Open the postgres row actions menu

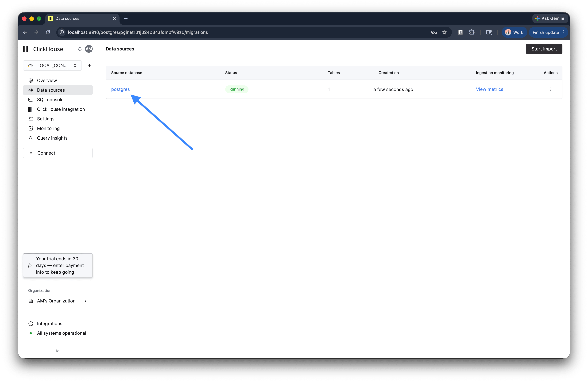point(551,89)
